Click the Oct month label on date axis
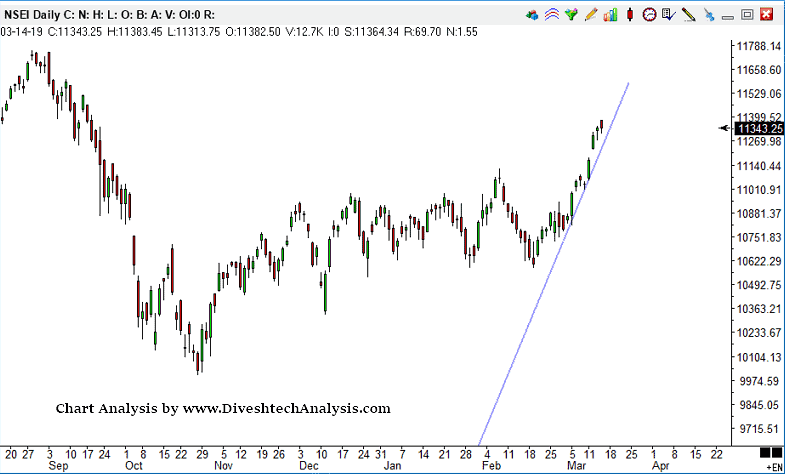The image size is (785, 474). pyautogui.click(x=134, y=466)
